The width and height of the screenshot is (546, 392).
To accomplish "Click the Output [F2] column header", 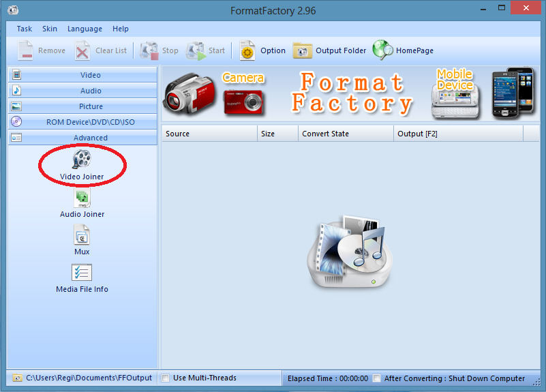I will pos(458,134).
